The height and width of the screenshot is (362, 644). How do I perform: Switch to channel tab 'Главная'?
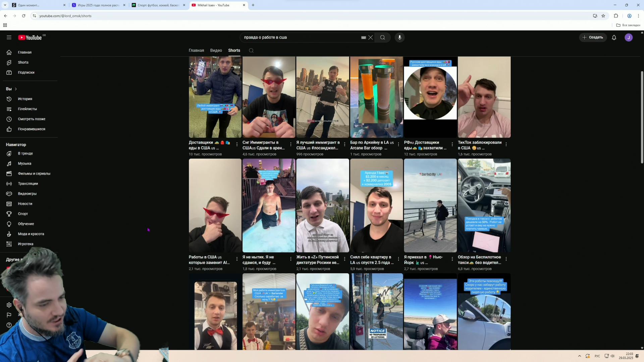[196, 51]
